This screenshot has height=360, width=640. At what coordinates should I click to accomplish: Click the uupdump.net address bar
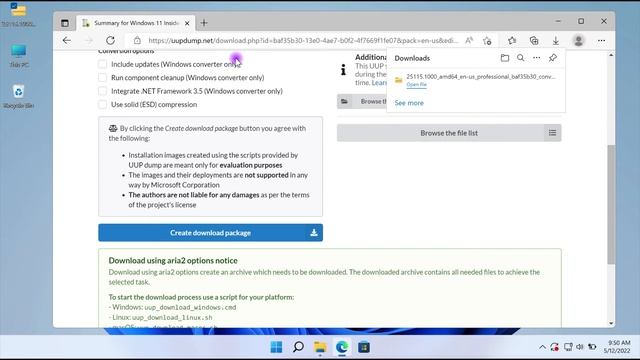[303, 40]
